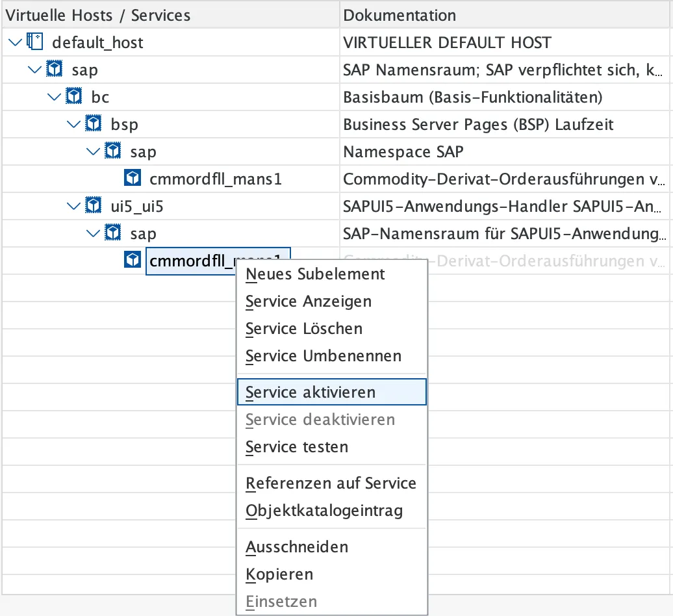The height and width of the screenshot is (616, 673).
Task: Click the icon of the top-level sap node
Action: pyautogui.click(x=55, y=70)
